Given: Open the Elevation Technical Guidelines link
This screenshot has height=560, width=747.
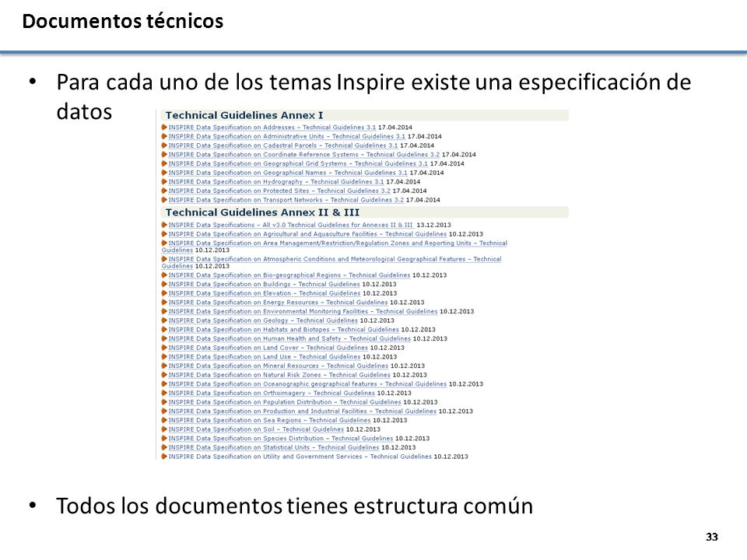Looking at the screenshot, I should 265,293.
